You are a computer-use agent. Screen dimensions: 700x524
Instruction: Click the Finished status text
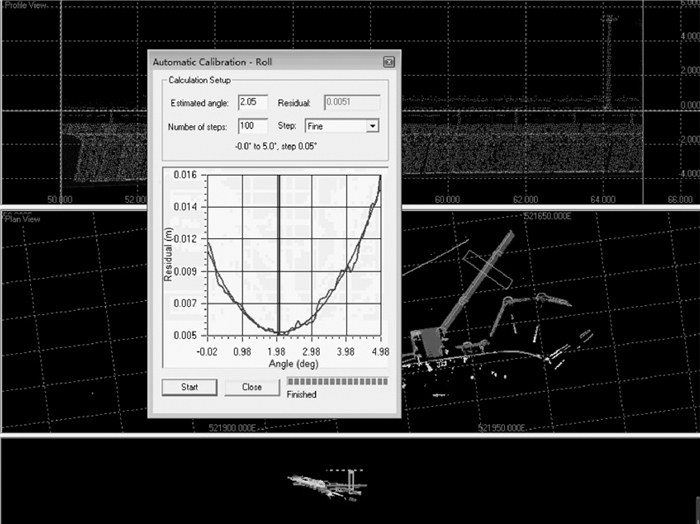tap(301, 395)
